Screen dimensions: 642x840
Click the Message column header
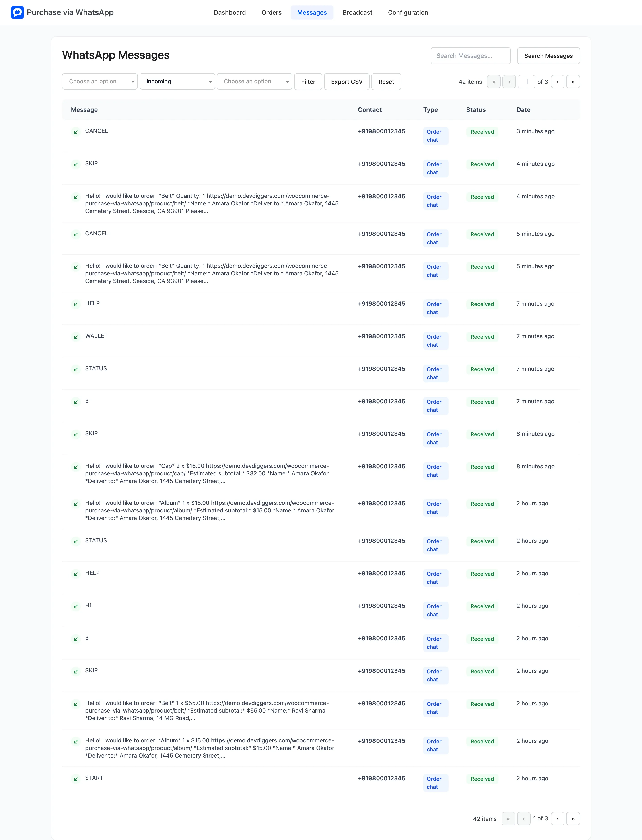pos(84,110)
